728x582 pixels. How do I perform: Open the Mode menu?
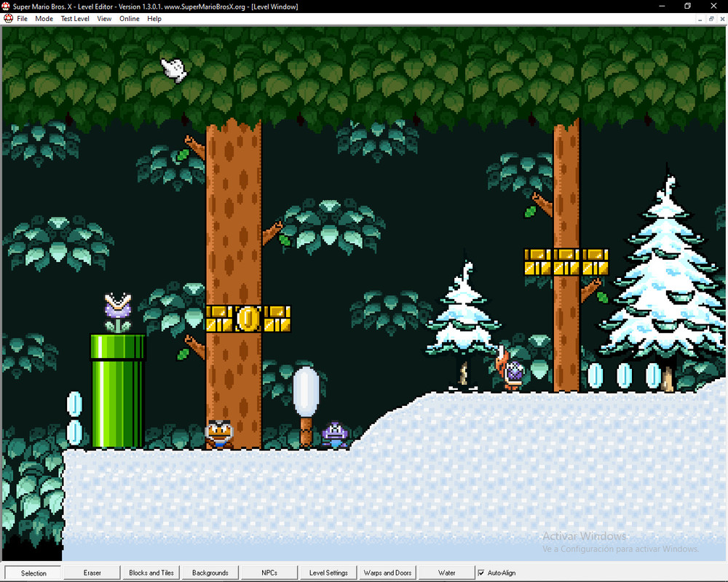coord(44,19)
